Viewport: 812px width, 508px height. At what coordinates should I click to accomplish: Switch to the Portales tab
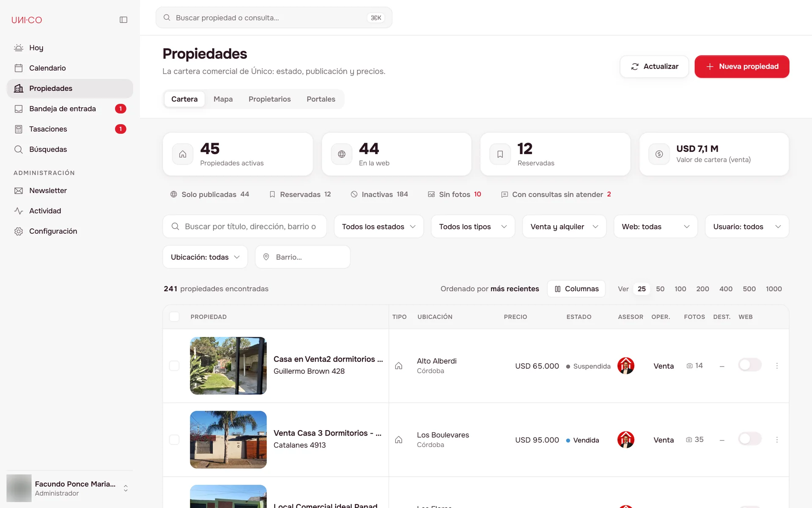(321, 99)
